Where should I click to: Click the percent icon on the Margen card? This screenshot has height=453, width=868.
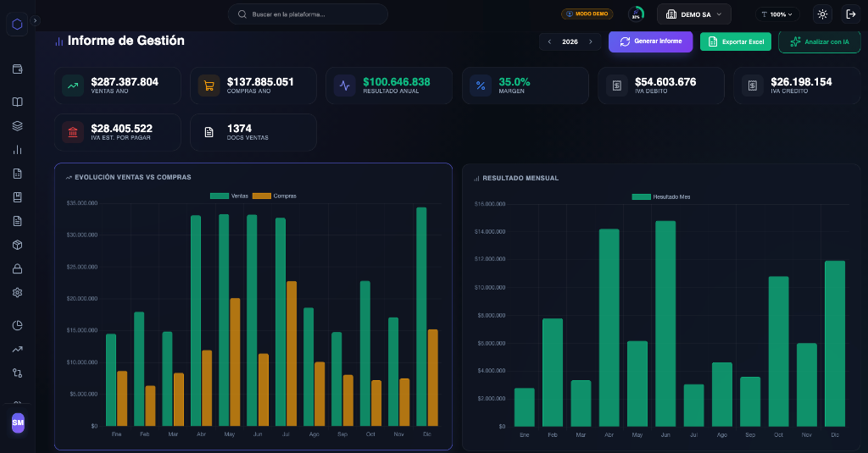pyautogui.click(x=481, y=86)
